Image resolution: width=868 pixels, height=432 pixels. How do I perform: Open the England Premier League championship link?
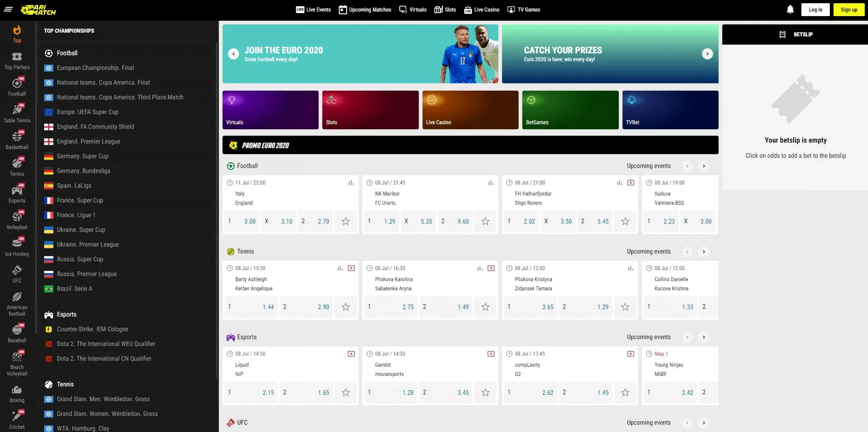pos(89,141)
